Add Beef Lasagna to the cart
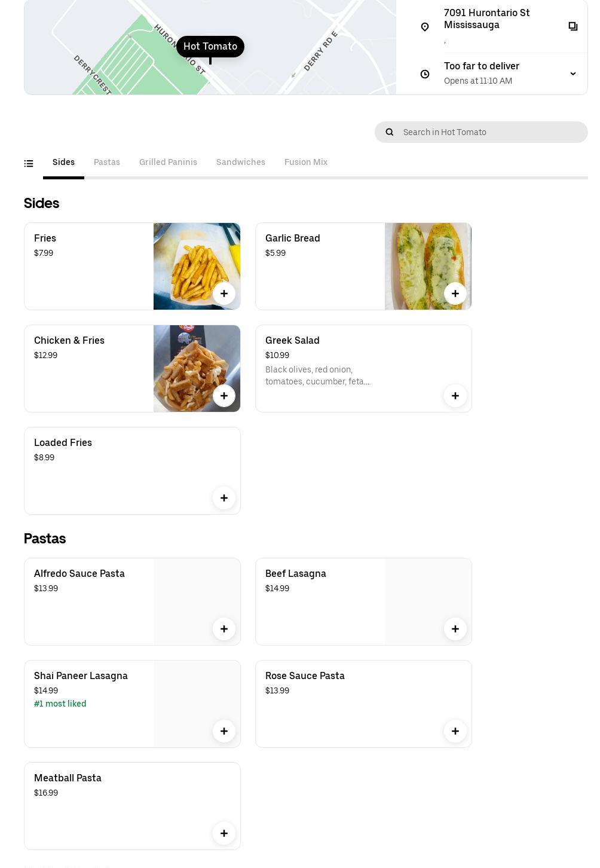 tap(455, 629)
